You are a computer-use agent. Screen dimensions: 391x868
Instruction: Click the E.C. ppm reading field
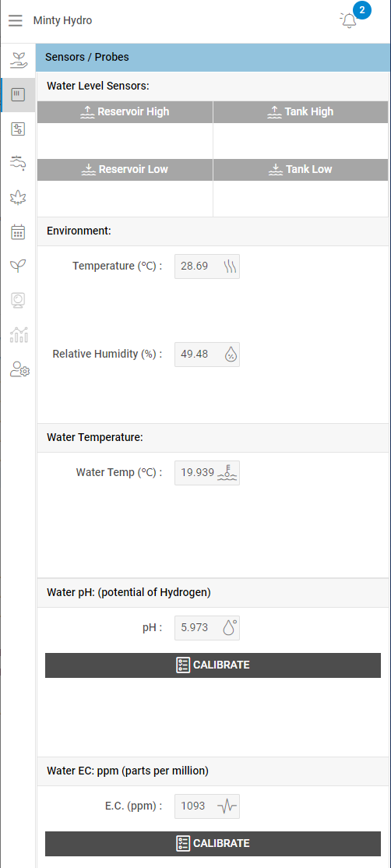(x=207, y=806)
